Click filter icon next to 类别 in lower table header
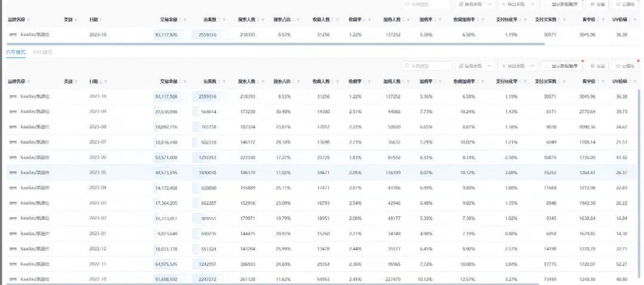 pyautogui.click(x=76, y=82)
